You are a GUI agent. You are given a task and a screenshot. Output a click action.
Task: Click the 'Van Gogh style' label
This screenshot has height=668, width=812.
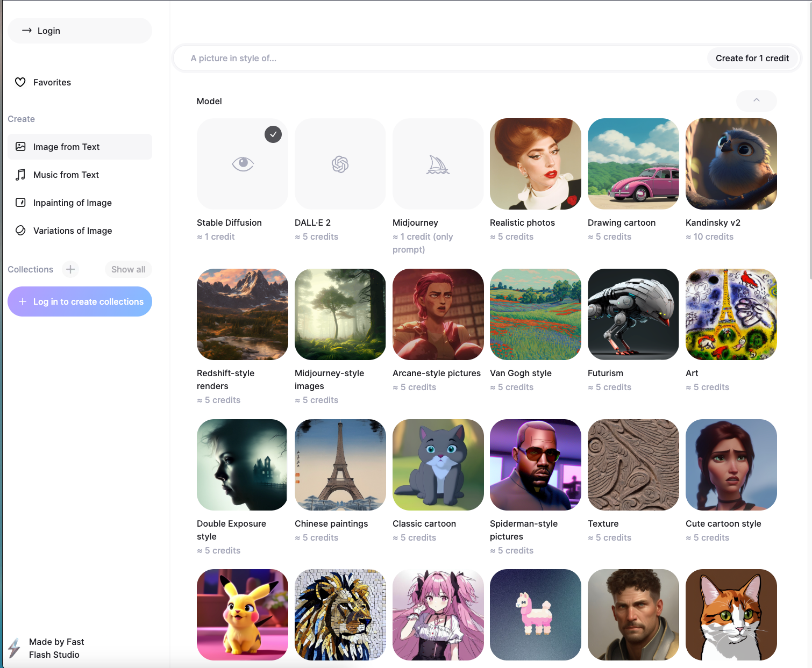pos(521,373)
